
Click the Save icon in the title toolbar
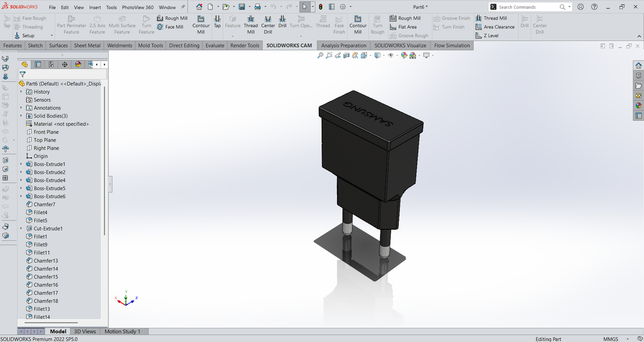point(242,7)
